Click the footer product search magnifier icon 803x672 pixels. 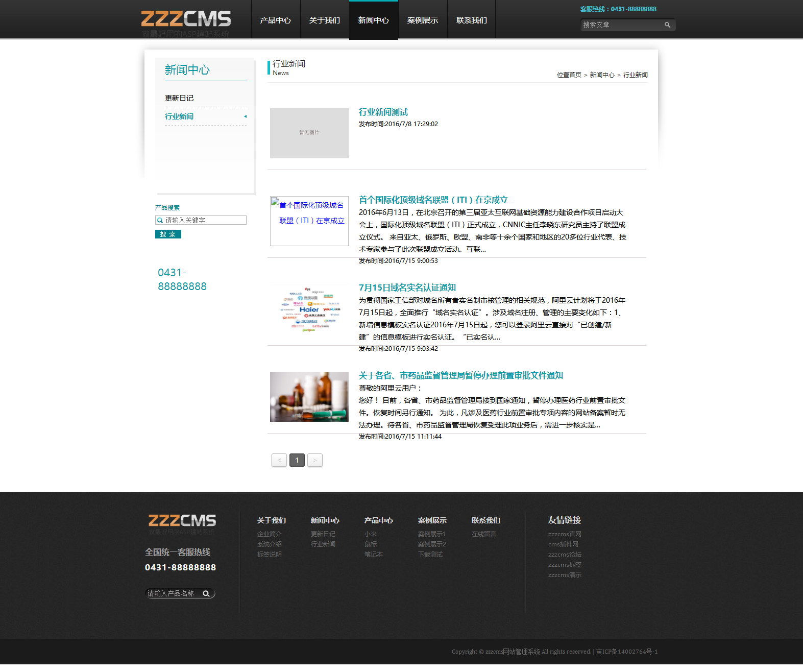206,593
